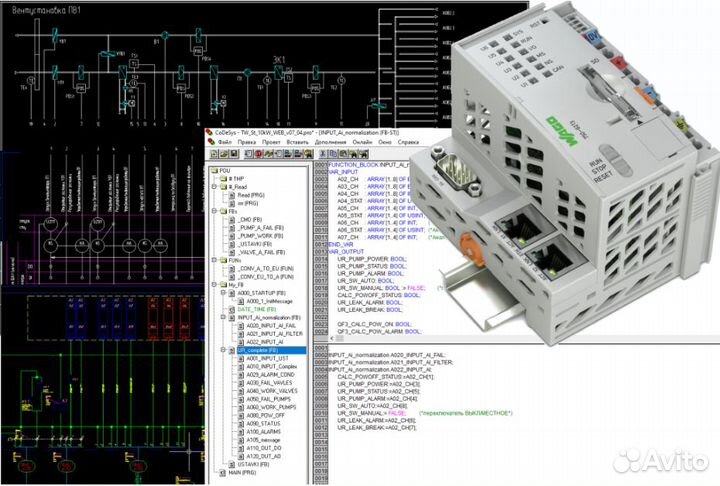Click the CoDeSys application icon in title bar
Image resolution: width=720 pixels, height=486 pixels.
click(209, 131)
